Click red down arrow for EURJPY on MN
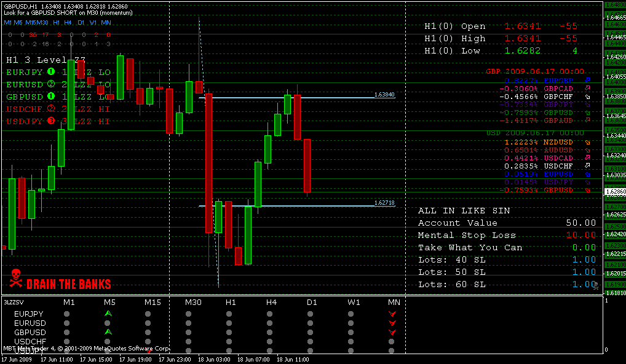Viewport: 626px width, 364px height. 392,314
